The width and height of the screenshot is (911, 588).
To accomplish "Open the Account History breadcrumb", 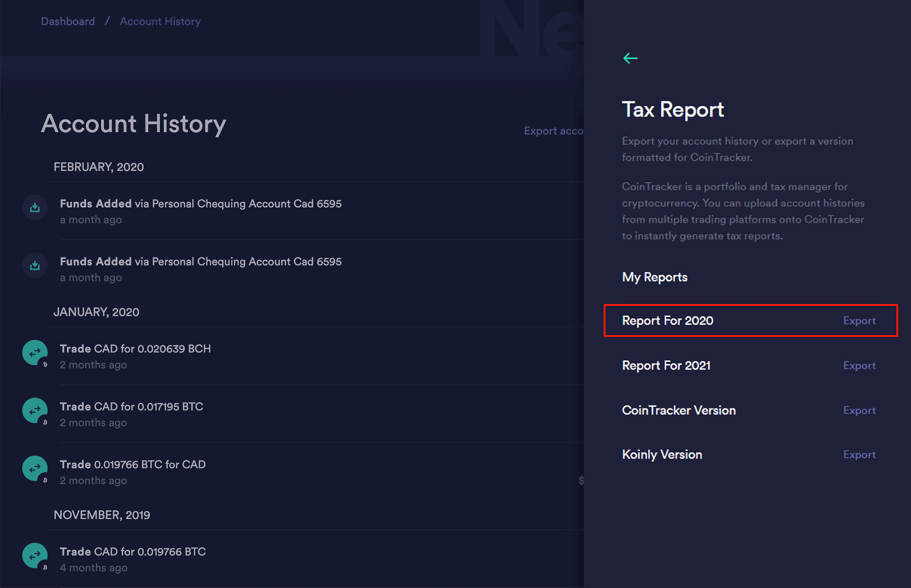I will (x=159, y=21).
